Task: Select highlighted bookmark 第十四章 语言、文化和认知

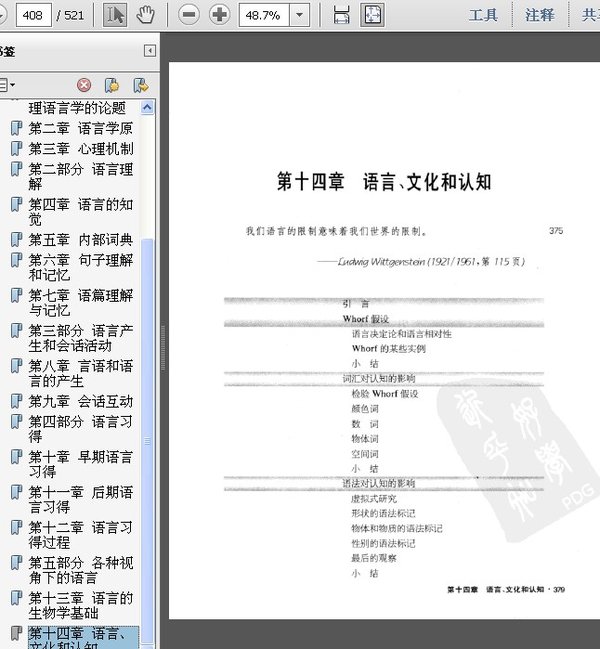Action: (x=83, y=637)
